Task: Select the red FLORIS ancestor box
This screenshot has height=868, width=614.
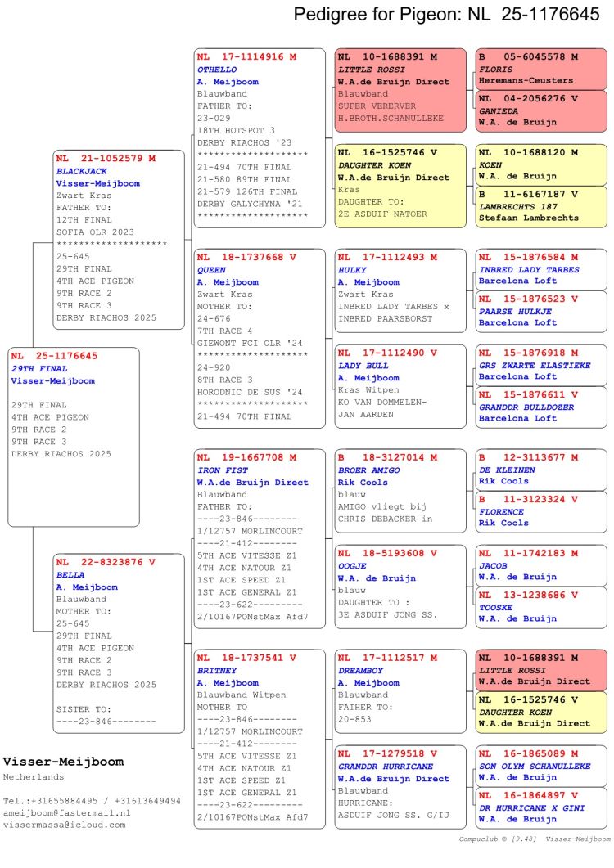Action: pyautogui.click(x=541, y=69)
